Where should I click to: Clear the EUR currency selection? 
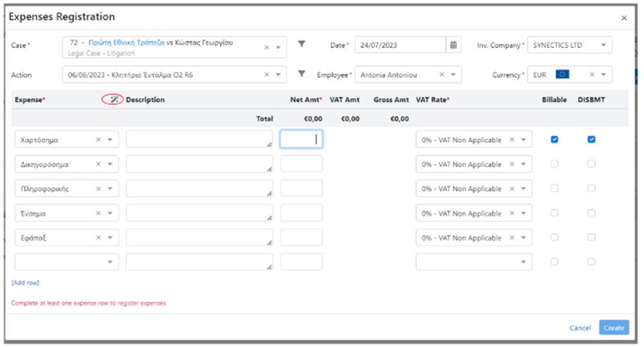tap(591, 75)
